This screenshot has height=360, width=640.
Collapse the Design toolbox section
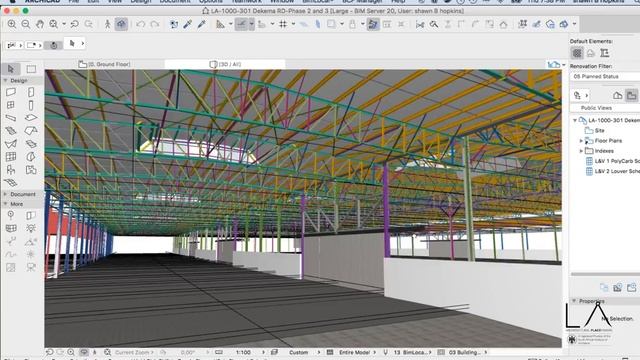pos(6,80)
